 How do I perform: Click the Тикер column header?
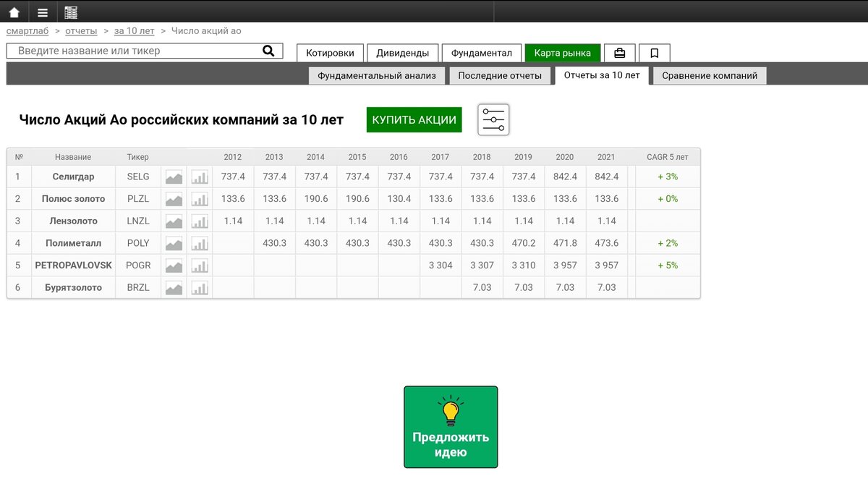[x=138, y=157]
